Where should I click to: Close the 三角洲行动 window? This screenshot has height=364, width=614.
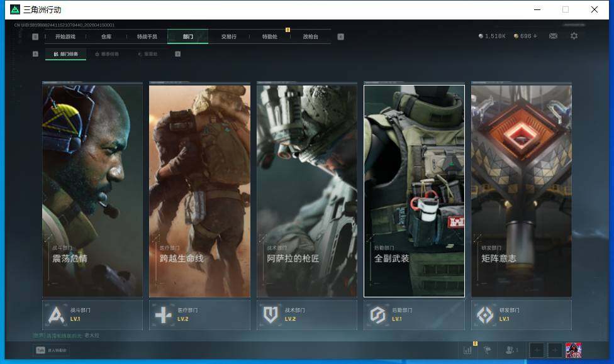[594, 9]
